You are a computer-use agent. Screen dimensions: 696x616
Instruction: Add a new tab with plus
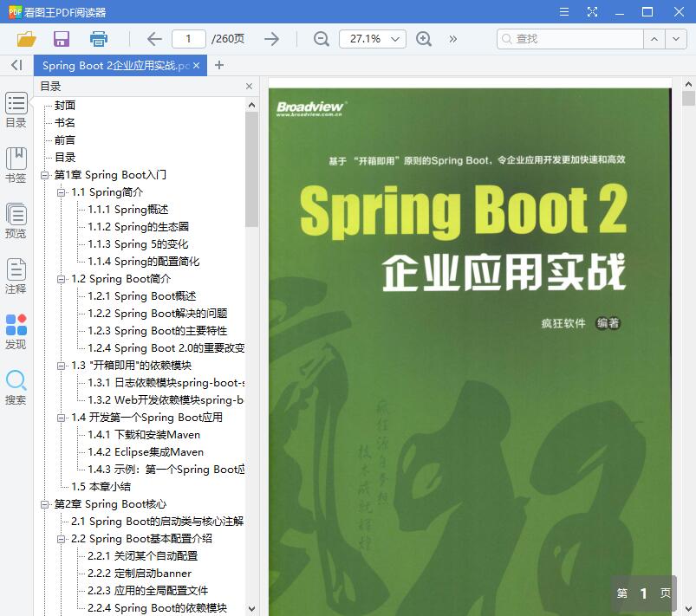(218, 65)
